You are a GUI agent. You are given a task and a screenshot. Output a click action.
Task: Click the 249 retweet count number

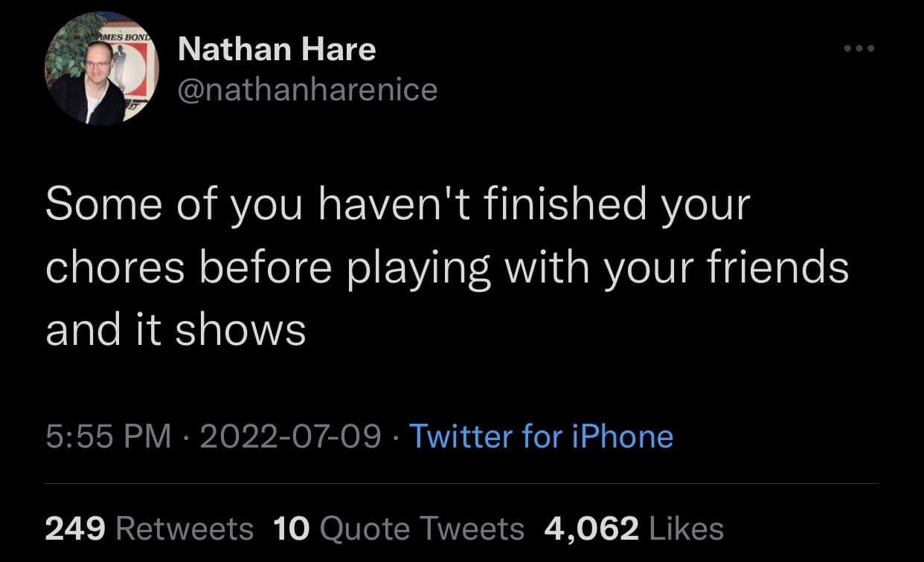[x=77, y=529]
